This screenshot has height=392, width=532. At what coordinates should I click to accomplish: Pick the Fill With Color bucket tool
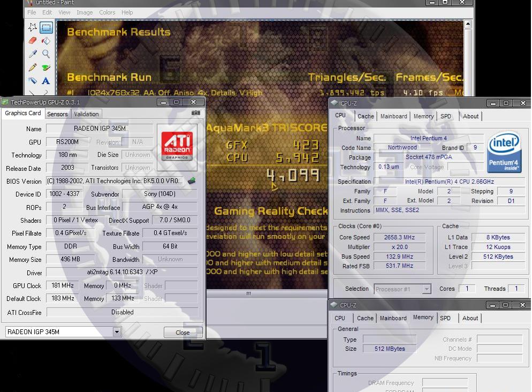click(x=46, y=41)
